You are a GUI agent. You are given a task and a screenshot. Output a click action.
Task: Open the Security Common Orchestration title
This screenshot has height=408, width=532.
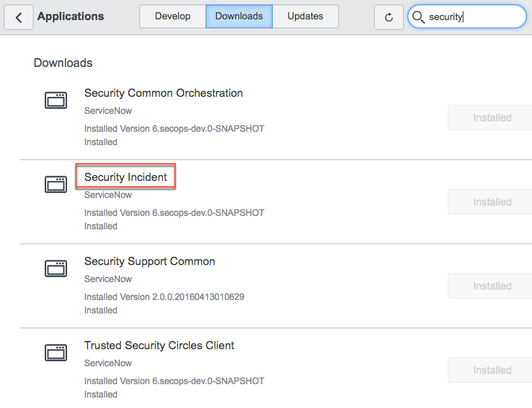click(x=163, y=93)
